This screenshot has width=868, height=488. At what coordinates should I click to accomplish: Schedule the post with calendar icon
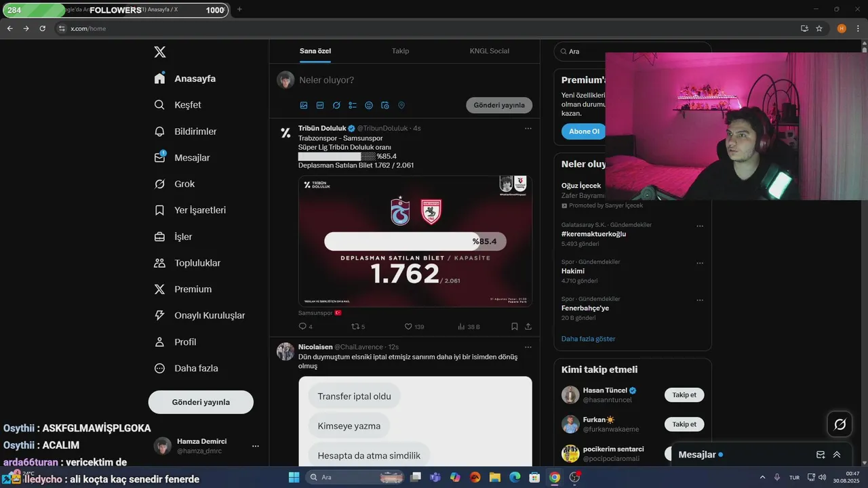coord(385,105)
